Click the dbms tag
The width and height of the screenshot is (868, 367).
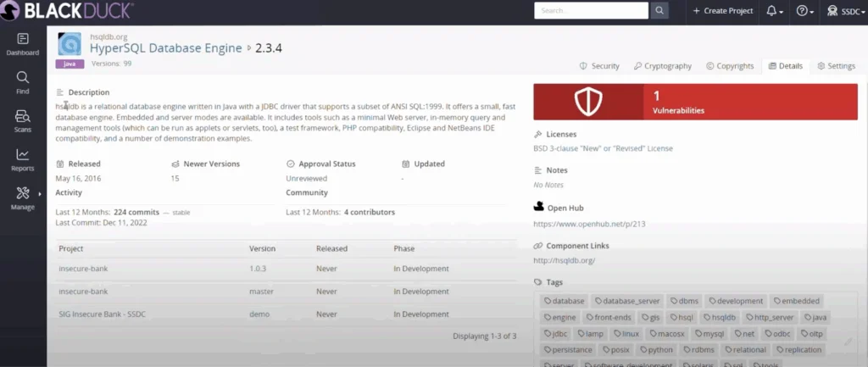coord(684,301)
